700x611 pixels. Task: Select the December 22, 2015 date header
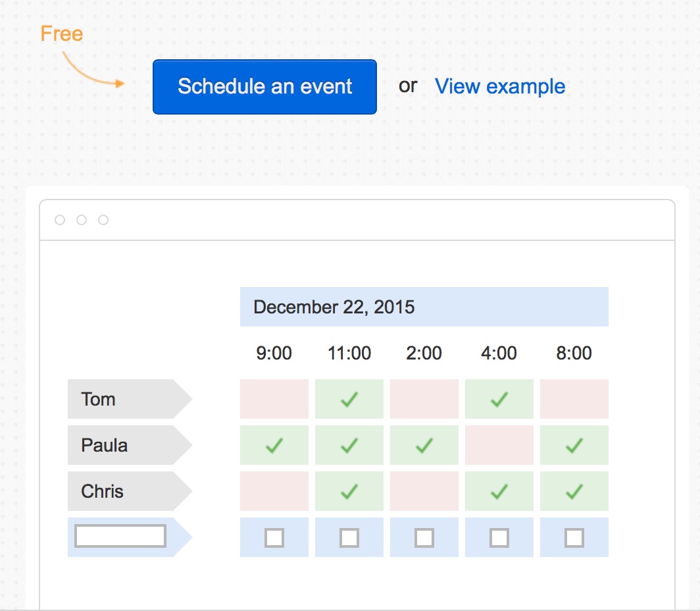(424, 307)
